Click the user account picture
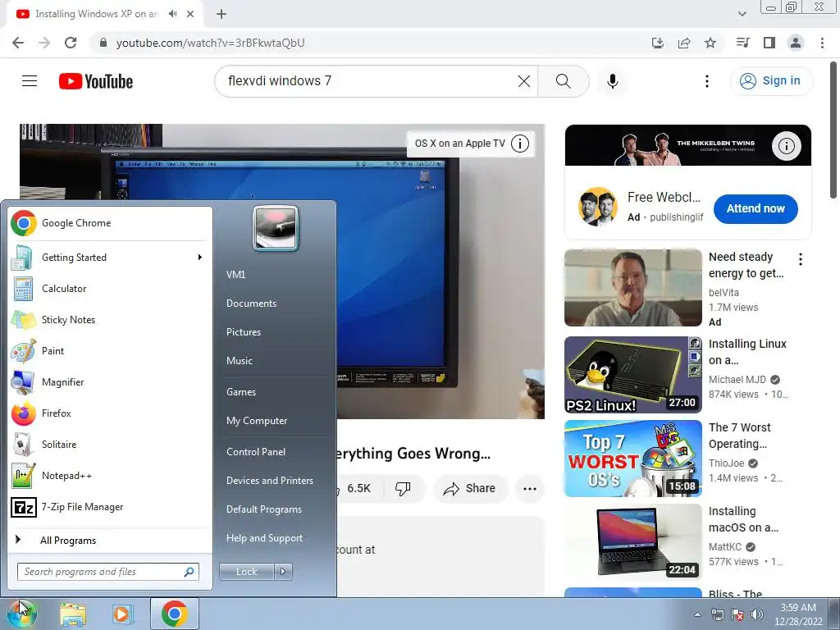Viewport: 840px width, 630px height. 276,228
